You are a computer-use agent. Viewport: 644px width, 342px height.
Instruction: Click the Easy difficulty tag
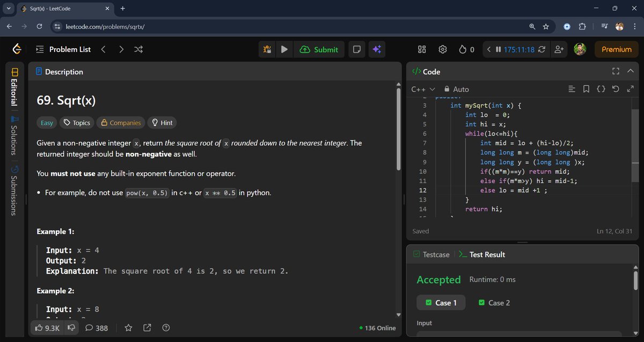47,123
